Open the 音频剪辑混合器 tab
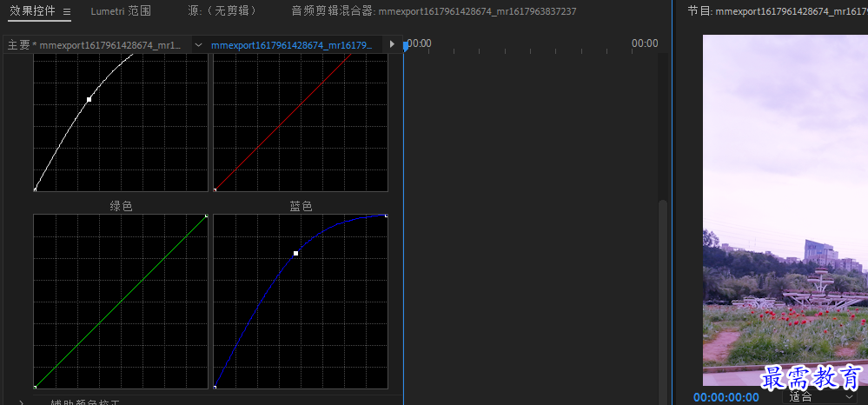868x405 pixels. point(434,11)
